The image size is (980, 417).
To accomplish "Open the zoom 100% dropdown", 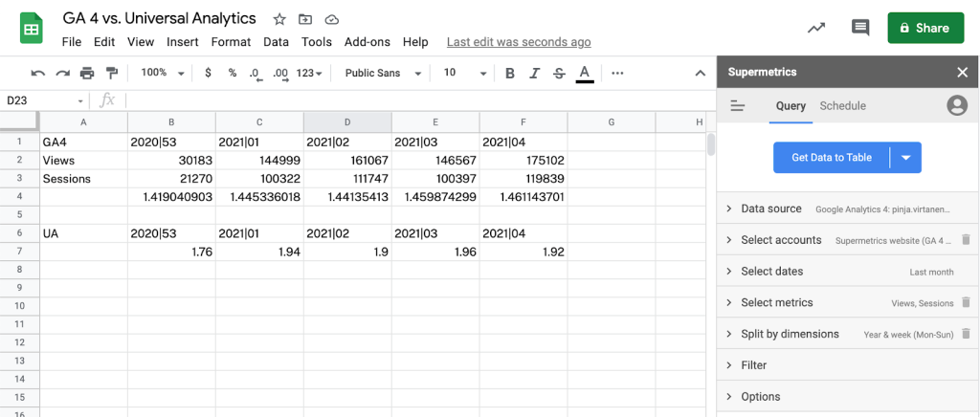I will pyautogui.click(x=163, y=73).
